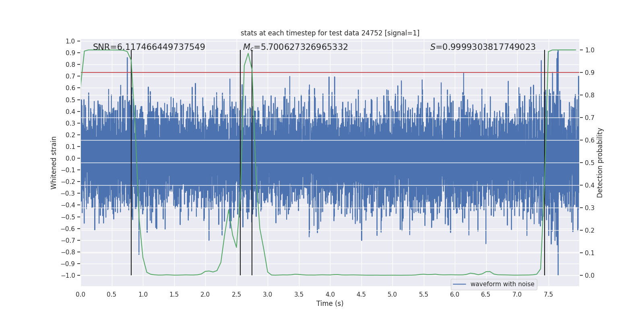Click tick 0.4 on the Whitened strain axis

click(70, 111)
